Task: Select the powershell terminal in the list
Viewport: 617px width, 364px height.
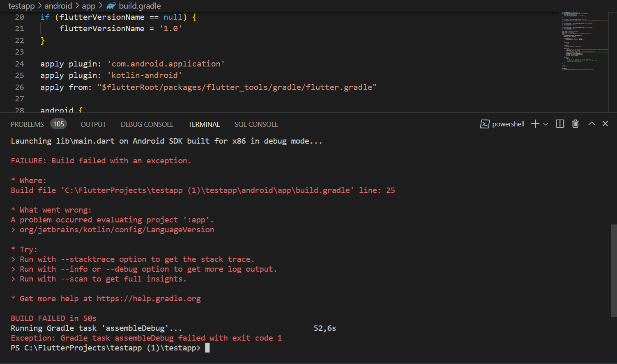Action: click(x=508, y=124)
